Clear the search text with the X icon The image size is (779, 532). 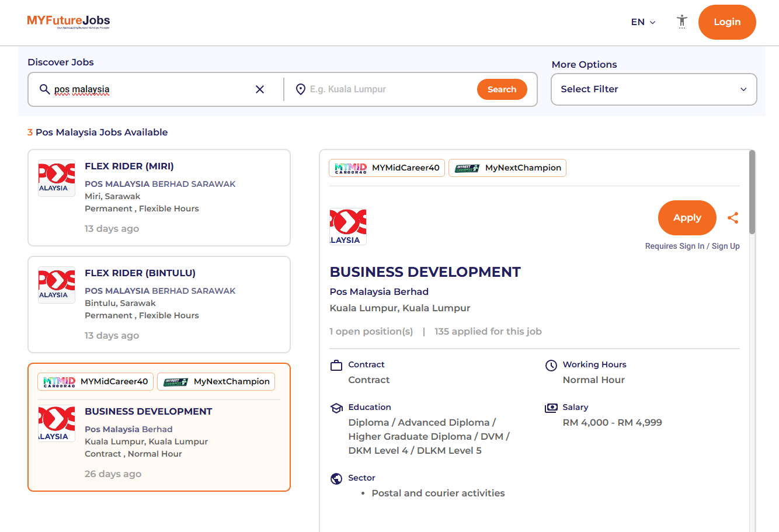tap(260, 89)
